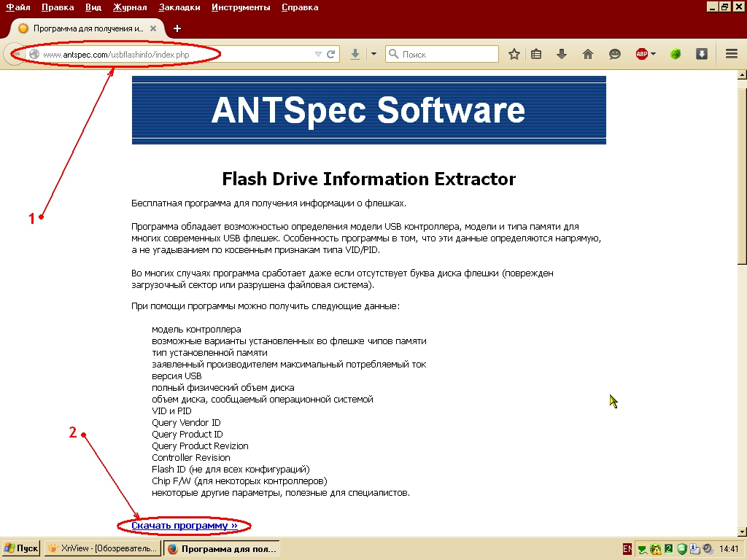Click the list item 'Chip F/W (для некоторых контроллеров)'
Viewport: 747px width, 560px height.
[239, 481]
